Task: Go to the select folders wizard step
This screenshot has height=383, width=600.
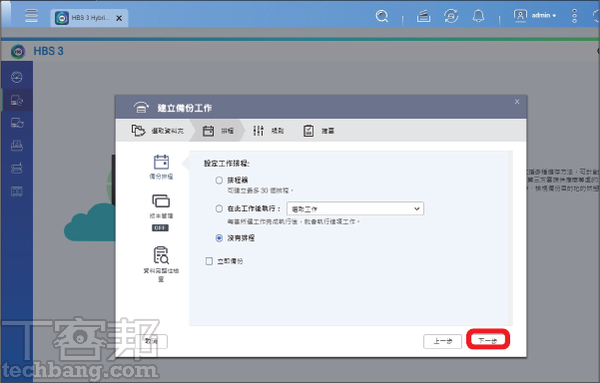Action: (x=158, y=131)
